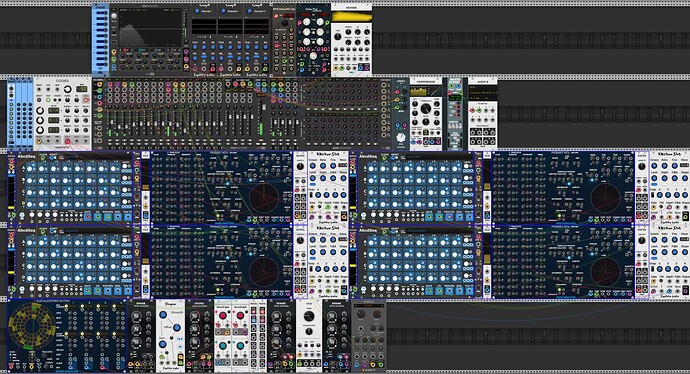The height and width of the screenshot is (374, 690).
Task: Adjust the Ratio knob on the top-left Kitchen Sink
Action: point(323,166)
